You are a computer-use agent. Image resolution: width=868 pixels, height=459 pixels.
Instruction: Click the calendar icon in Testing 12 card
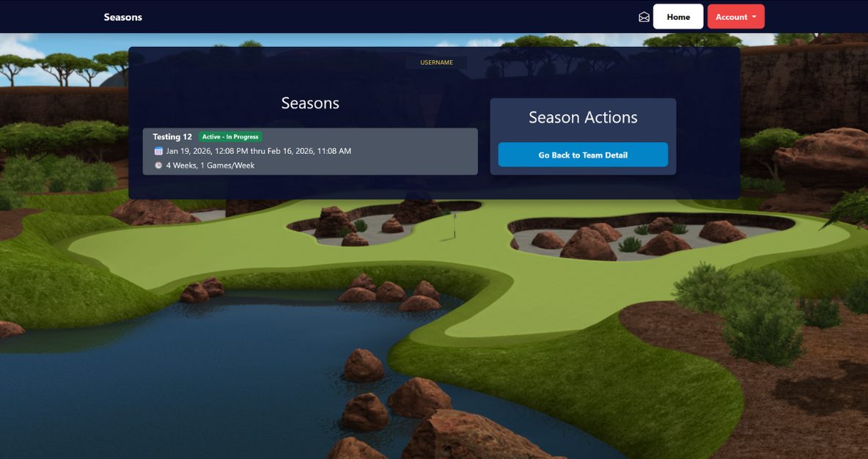pyautogui.click(x=158, y=151)
